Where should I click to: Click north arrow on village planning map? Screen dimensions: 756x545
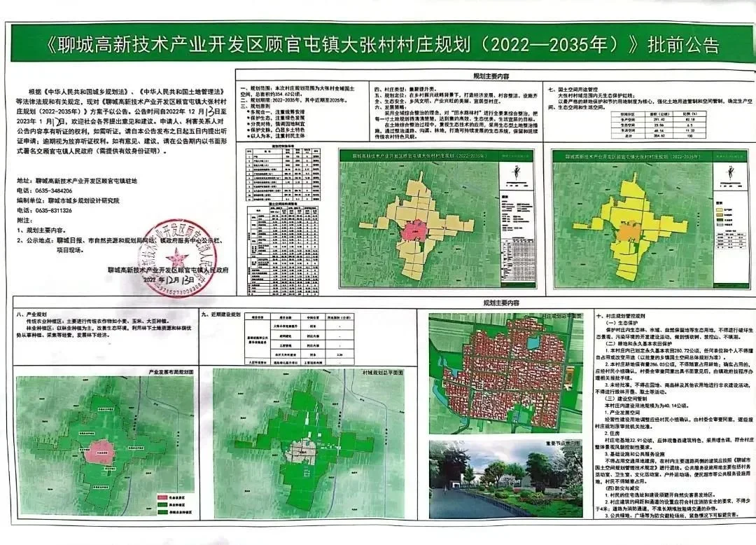click(518, 172)
